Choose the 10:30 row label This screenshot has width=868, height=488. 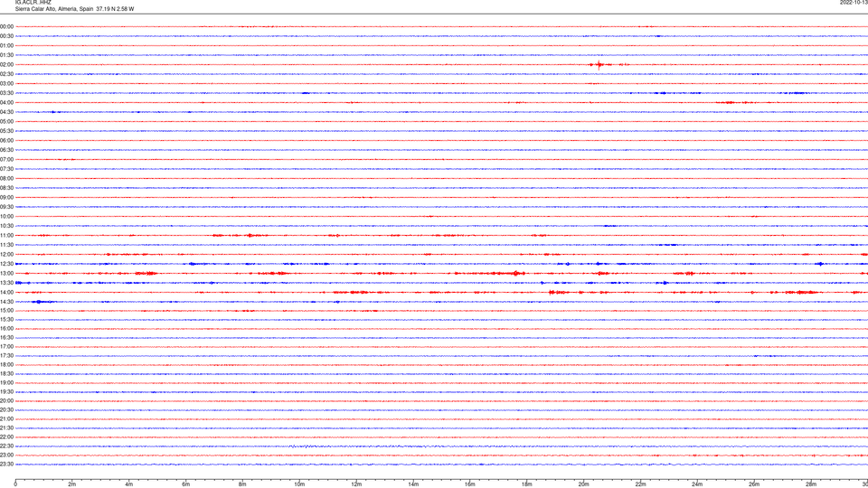(6, 226)
